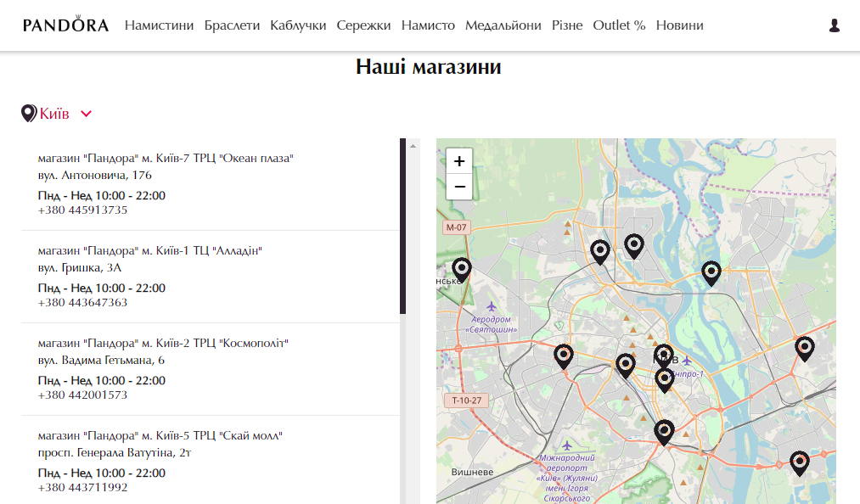Select the marker above Жуляни airport label

pos(664,433)
